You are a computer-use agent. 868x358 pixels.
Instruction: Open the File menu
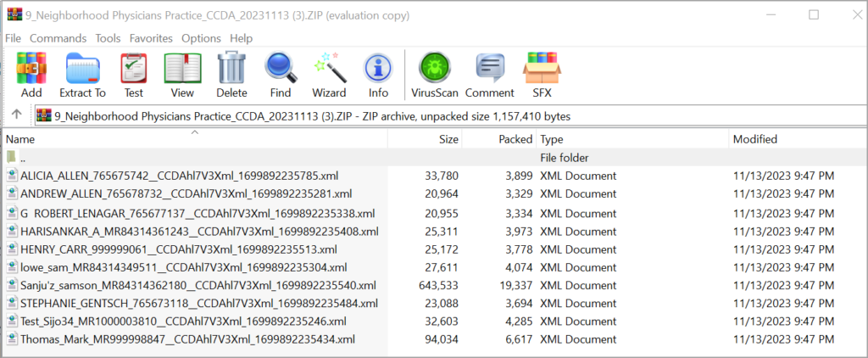13,38
